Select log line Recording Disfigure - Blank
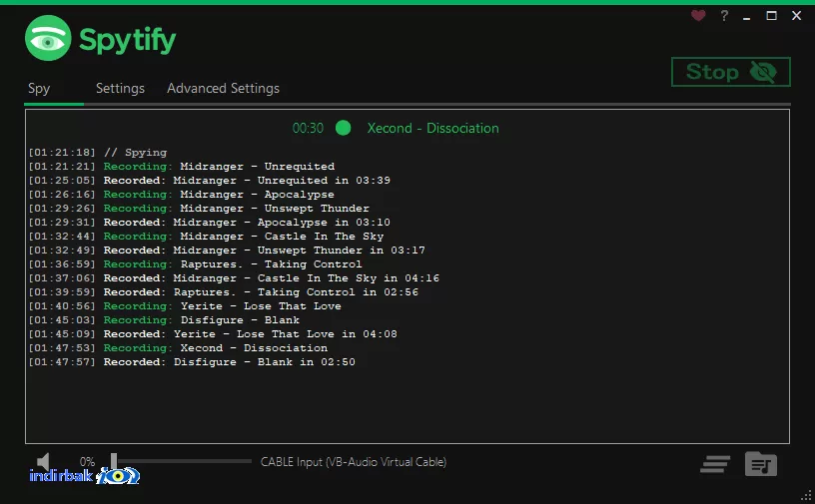The width and height of the screenshot is (815, 504). click(164, 320)
